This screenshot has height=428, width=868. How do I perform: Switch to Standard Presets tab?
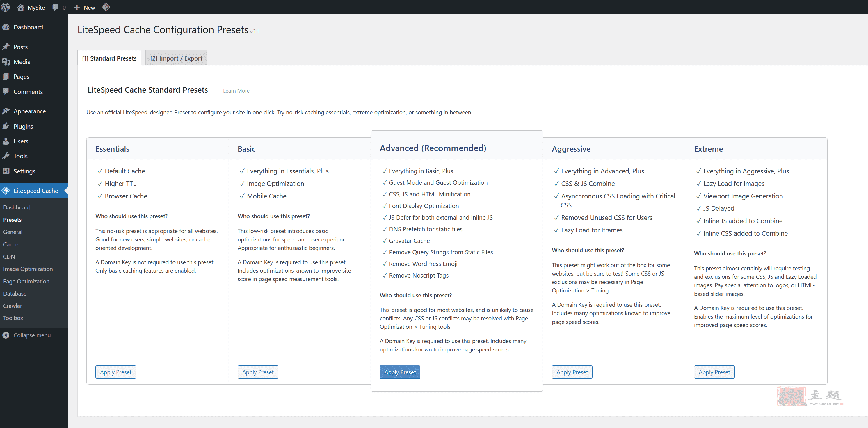(x=109, y=58)
